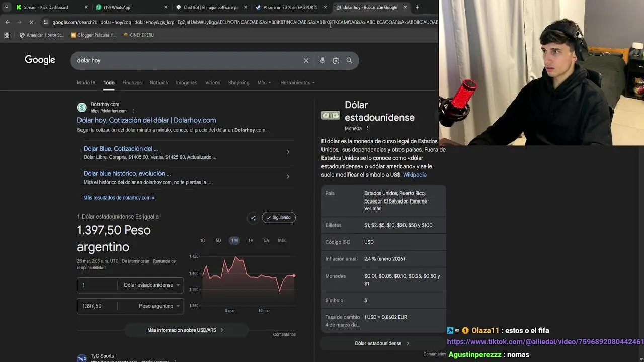Open Peso argentino currency dropdown
Viewport: 644px width, 362px height.
(159, 306)
